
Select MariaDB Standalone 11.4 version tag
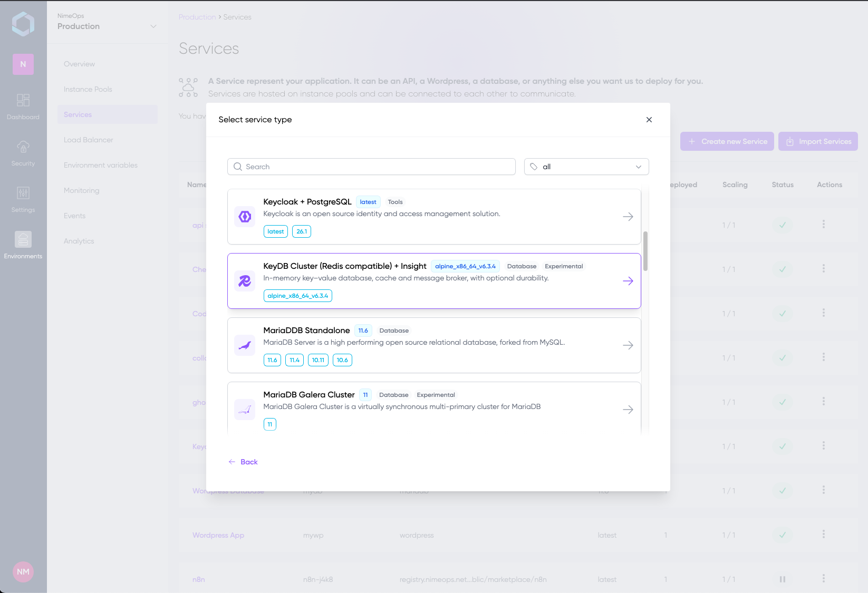[x=294, y=360]
